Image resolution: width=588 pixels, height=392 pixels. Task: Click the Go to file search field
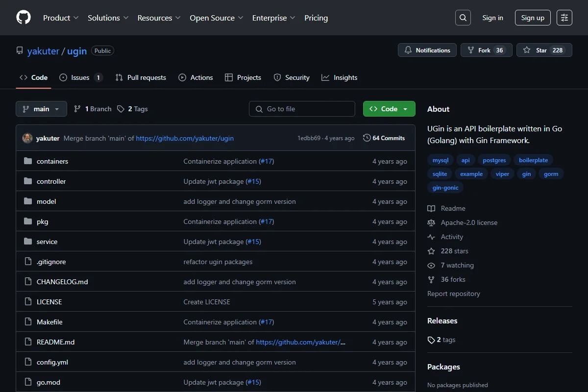[x=302, y=109]
